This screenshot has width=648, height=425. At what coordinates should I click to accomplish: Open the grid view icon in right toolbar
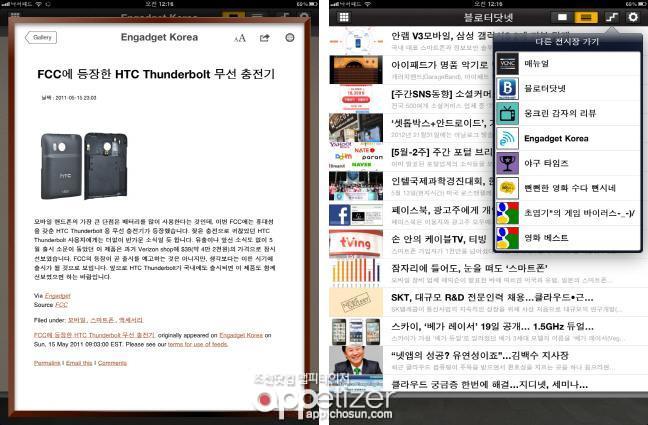tap(344, 17)
